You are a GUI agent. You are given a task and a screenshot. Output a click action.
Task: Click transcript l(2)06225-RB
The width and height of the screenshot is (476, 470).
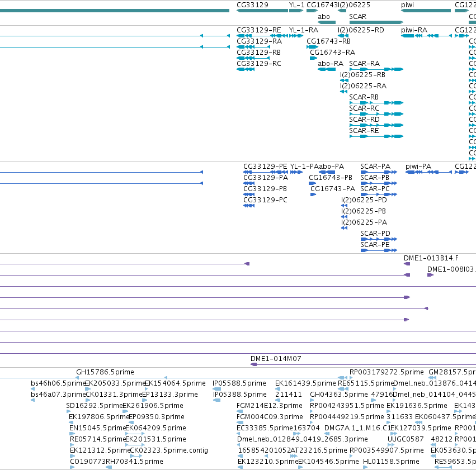[x=344, y=80]
